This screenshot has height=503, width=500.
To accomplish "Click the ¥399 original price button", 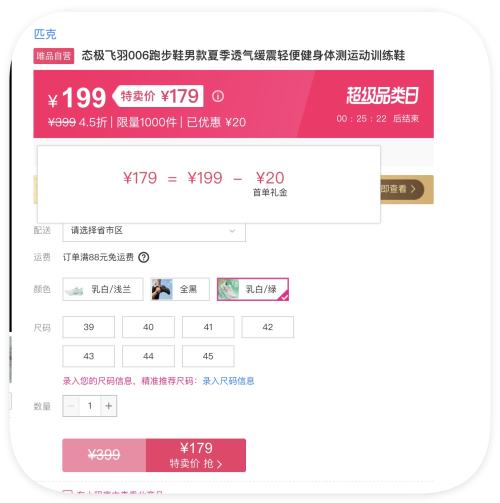I will click(x=104, y=455).
